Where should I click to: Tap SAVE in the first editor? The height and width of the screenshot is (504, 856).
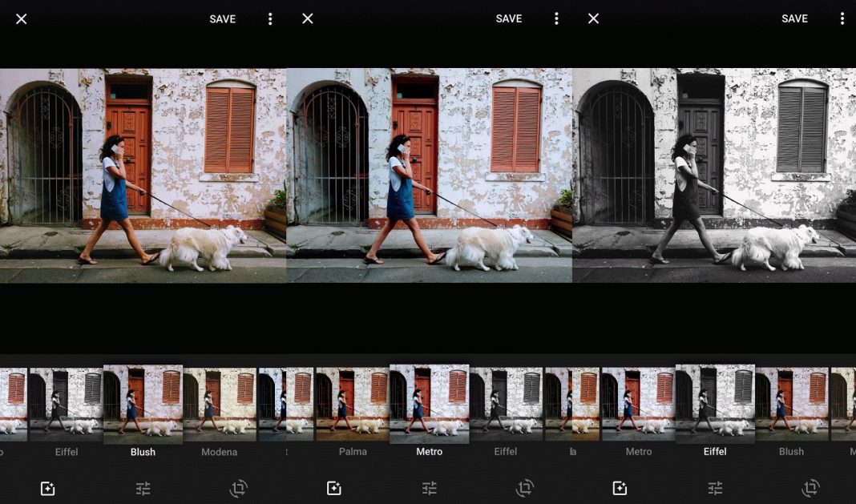[222, 18]
